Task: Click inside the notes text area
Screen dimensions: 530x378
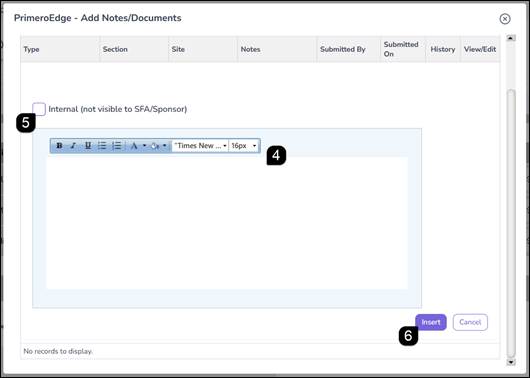Action: click(x=227, y=222)
